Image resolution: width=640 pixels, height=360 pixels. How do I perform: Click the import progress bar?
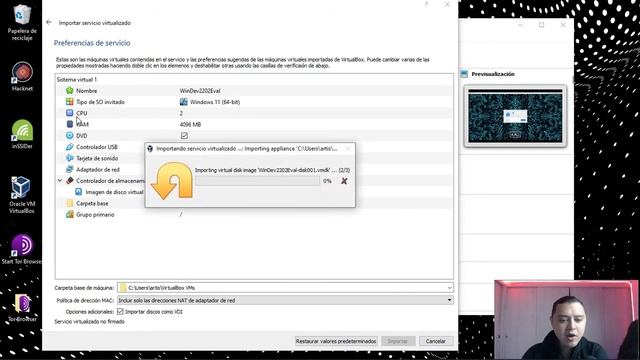[x=257, y=181]
